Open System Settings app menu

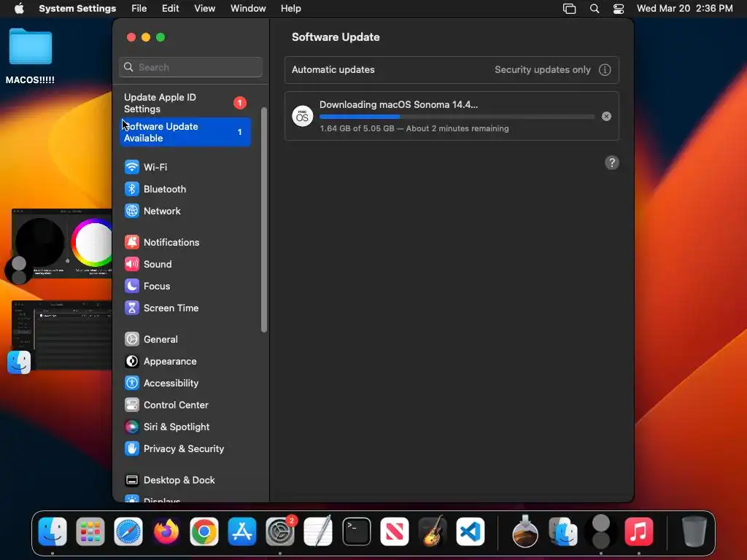[77, 9]
